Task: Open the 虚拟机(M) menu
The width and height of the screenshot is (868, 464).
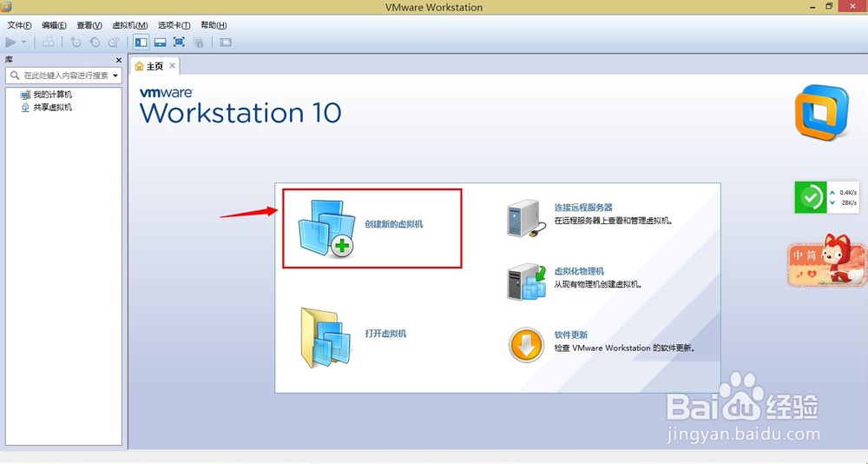Action: (x=129, y=25)
